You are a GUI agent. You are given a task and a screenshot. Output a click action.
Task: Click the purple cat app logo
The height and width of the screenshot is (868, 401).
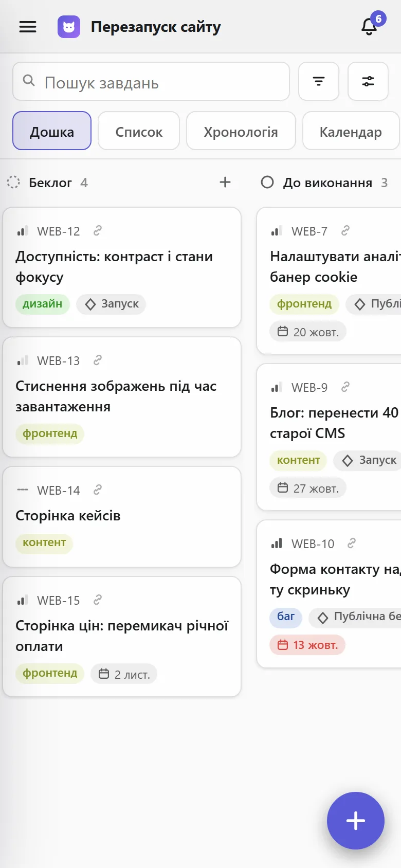point(69,27)
